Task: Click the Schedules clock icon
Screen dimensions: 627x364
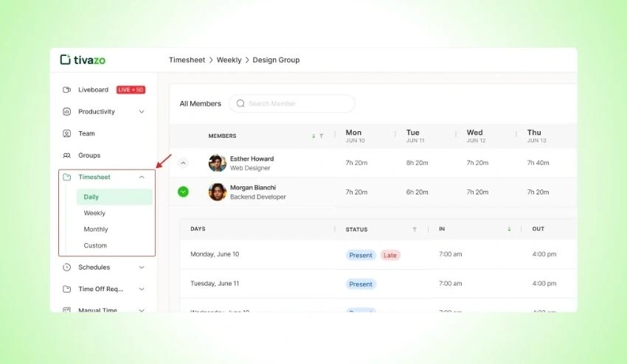Action: (x=67, y=267)
